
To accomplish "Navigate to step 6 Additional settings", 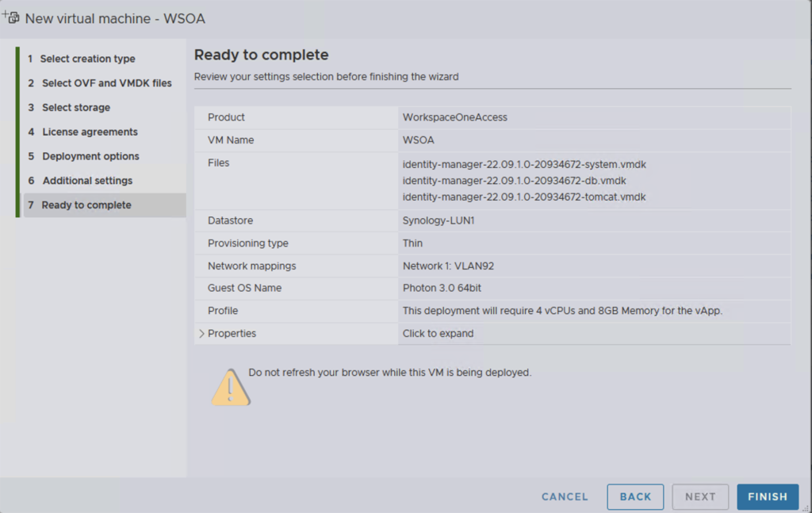I will (x=87, y=181).
